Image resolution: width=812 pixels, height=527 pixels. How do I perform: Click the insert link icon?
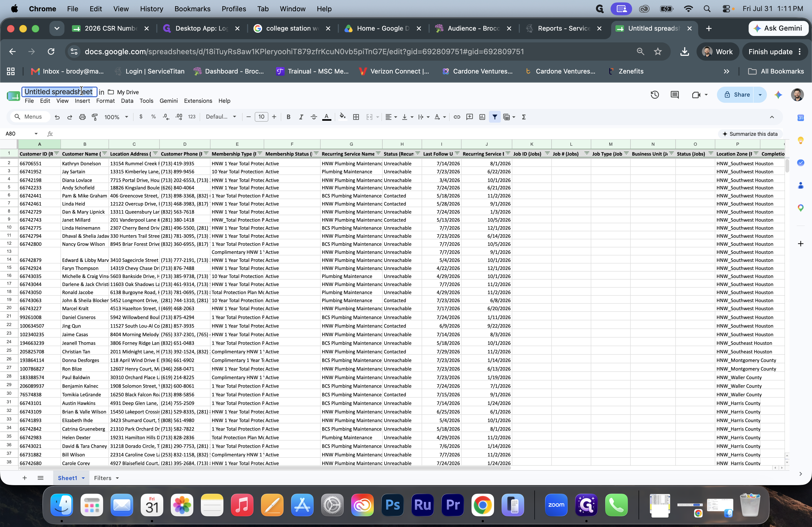click(457, 117)
